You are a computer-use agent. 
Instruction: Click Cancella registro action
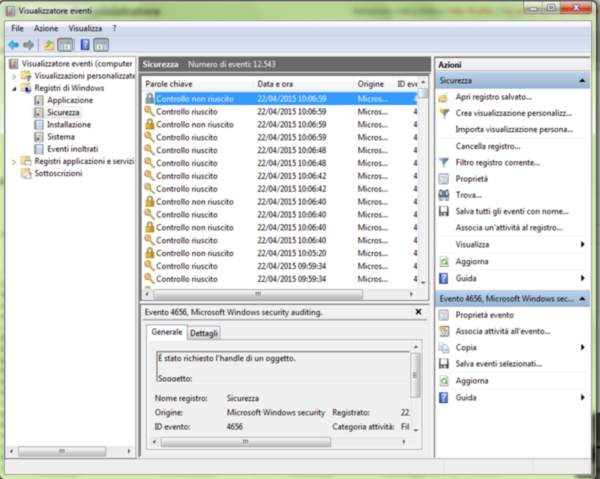coord(488,146)
